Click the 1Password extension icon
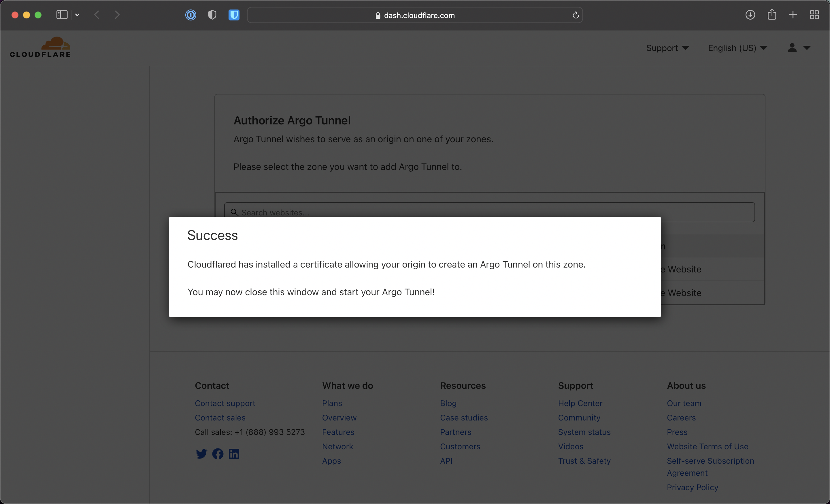Image resolution: width=830 pixels, height=504 pixels. coord(191,15)
